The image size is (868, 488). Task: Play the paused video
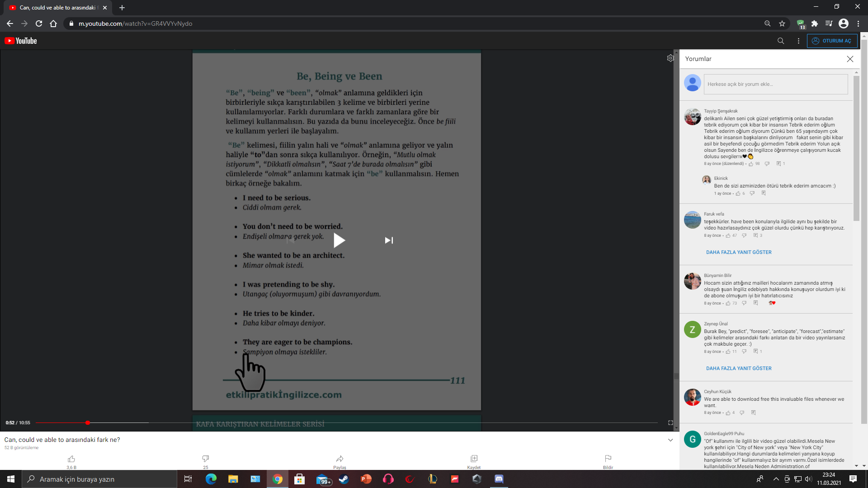(339, 240)
